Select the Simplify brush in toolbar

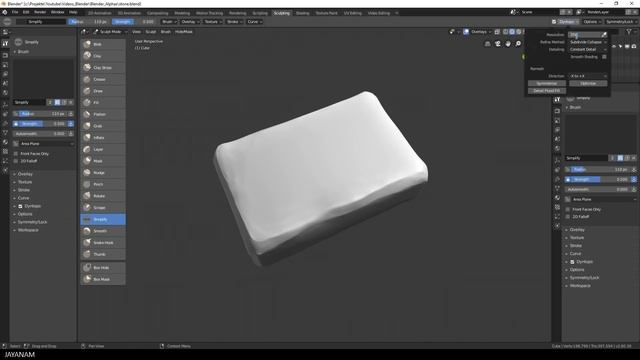103,219
